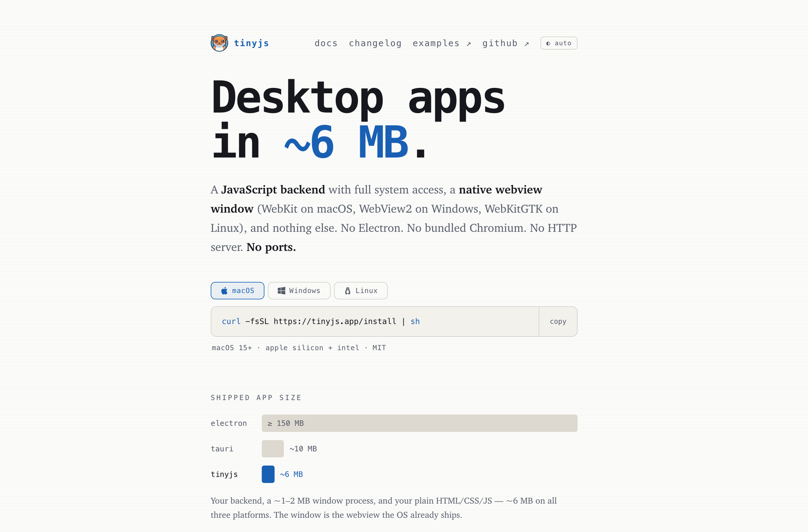Switch to the Linux install tab

pos(361,291)
